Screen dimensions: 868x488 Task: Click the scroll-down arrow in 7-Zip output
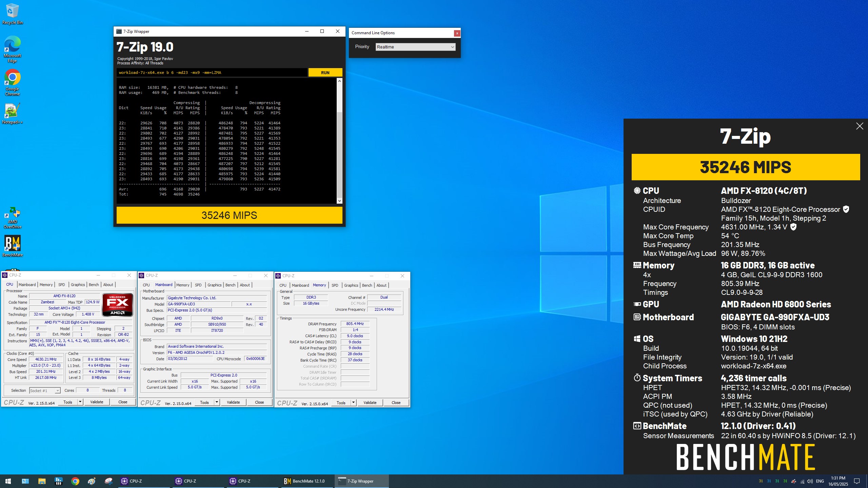pyautogui.click(x=339, y=201)
